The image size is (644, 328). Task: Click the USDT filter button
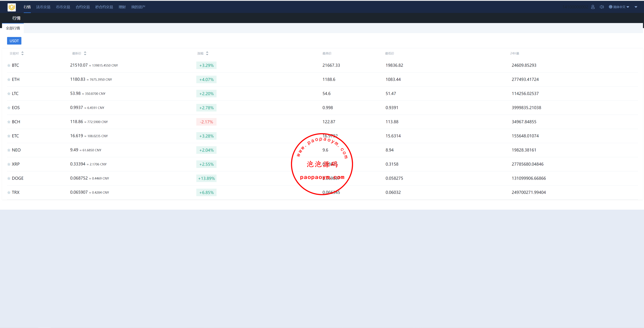coord(14,41)
